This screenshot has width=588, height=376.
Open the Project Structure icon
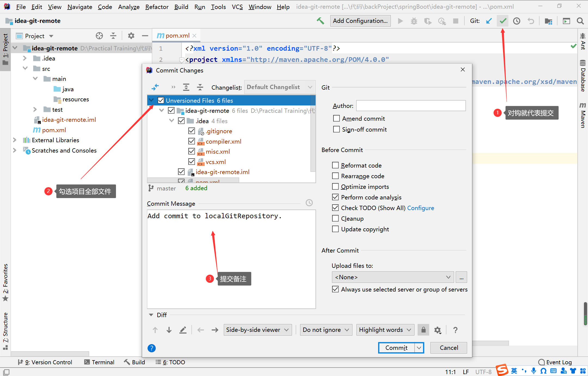pos(549,21)
